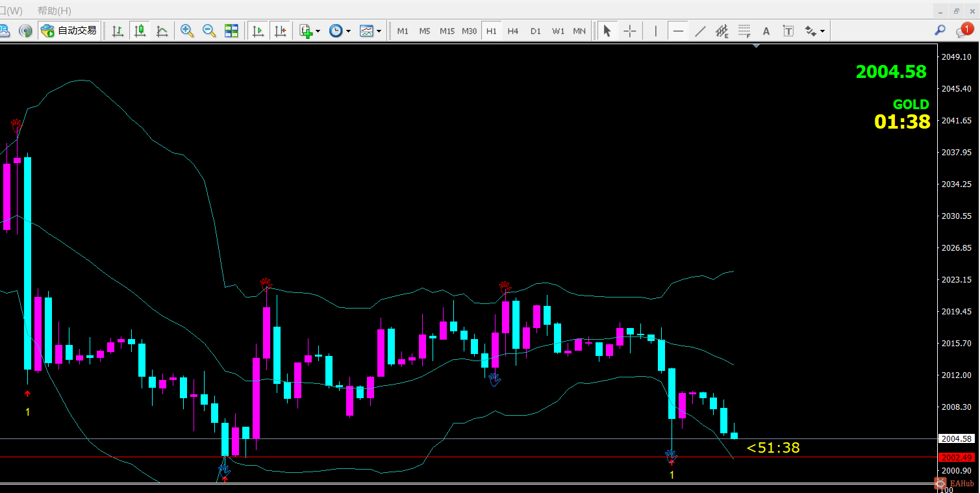Select the H1 timeframe
Screen dimensions: 980x493
click(491, 31)
